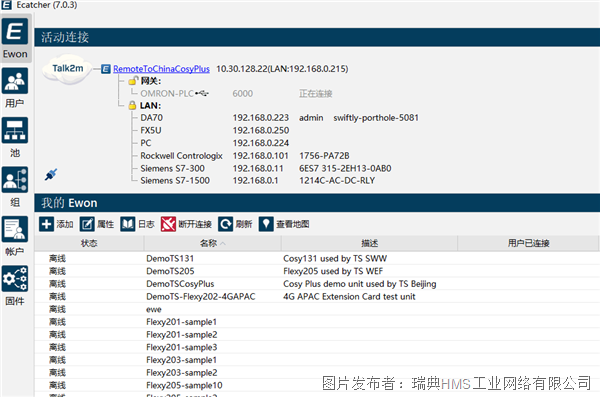
Task: Open the Ewon section in sidebar
Action: 15,38
